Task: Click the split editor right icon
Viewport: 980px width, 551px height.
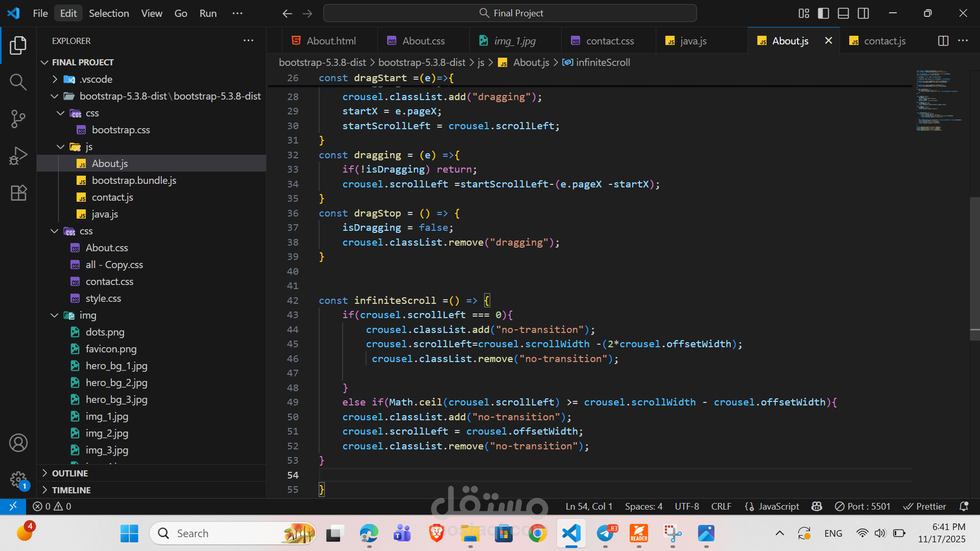Action: point(943,41)
